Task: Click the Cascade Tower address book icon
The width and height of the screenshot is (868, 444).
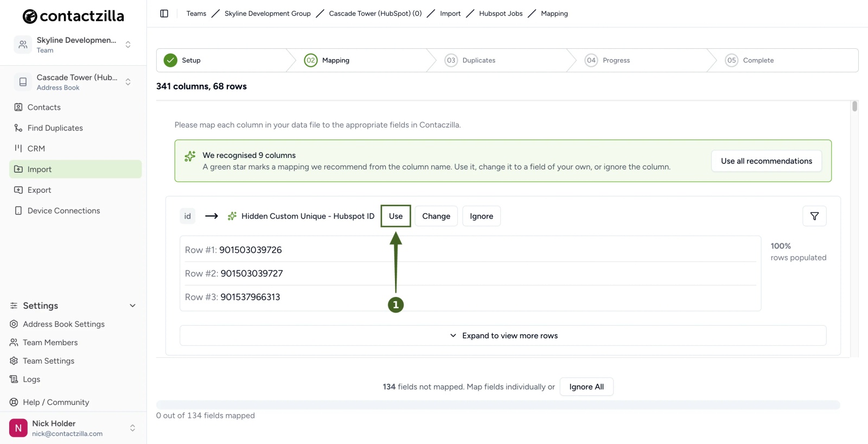Action: (23, 82)
